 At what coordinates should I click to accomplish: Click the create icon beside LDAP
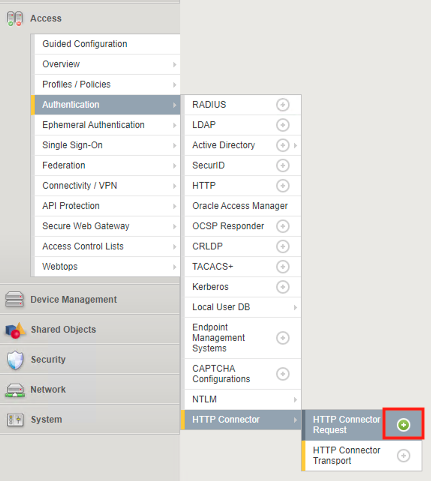pos(283,125)
